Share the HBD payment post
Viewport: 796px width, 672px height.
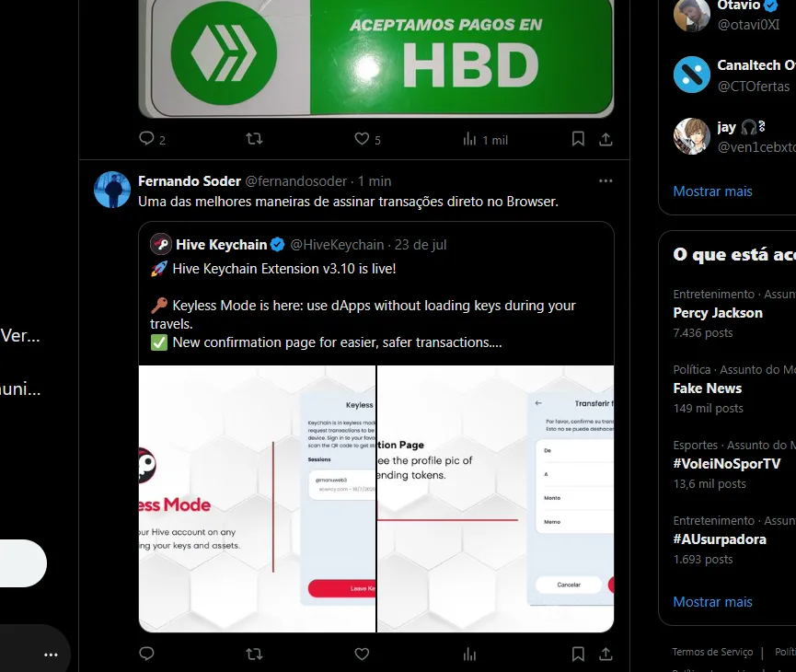tap(606, 139)
